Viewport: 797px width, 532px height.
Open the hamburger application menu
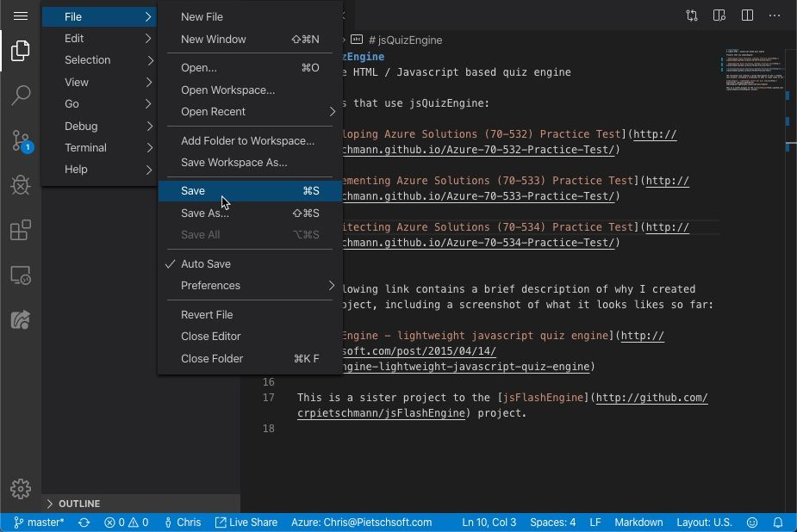pyautogui.click(x=21, y=15)
